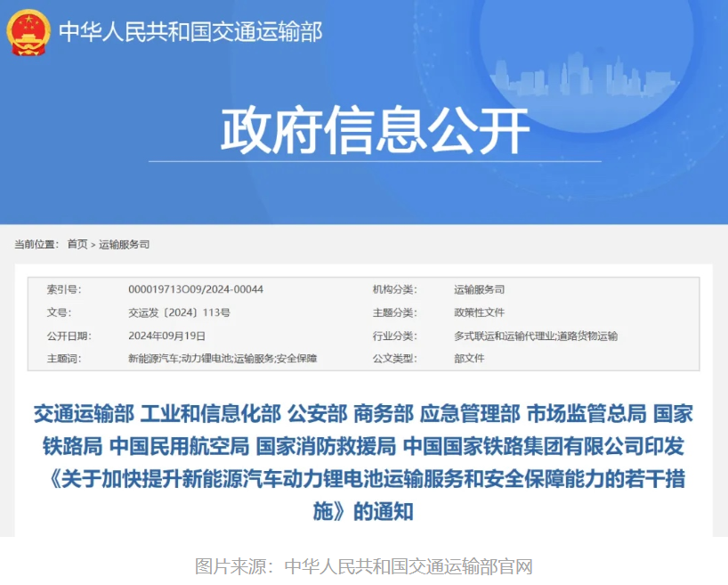
Task: Select the 部文件 document type value
Action: pos(469,359)
